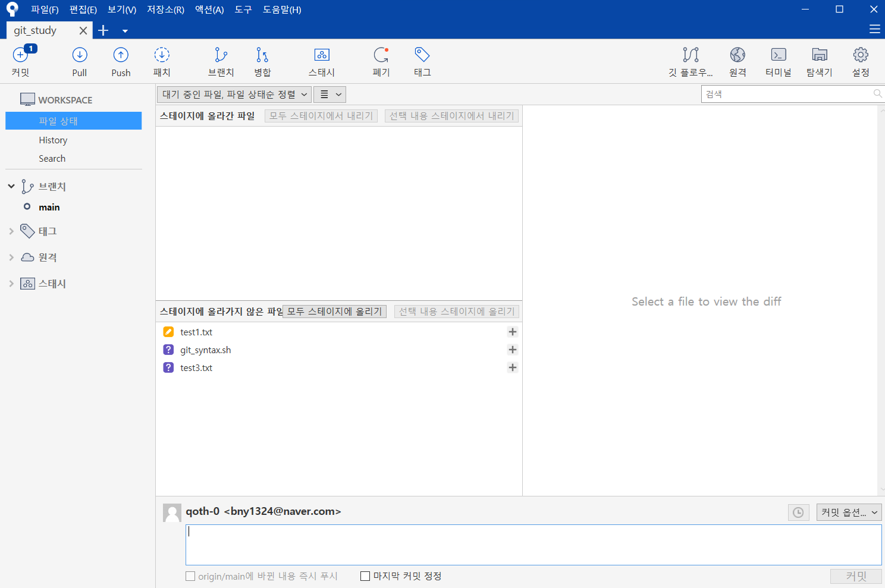Open the 편집(E) menu

(83, 10)
